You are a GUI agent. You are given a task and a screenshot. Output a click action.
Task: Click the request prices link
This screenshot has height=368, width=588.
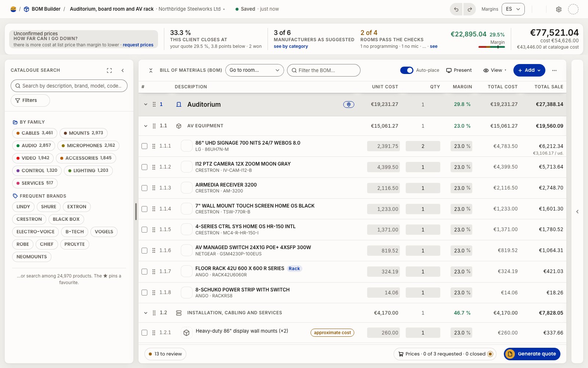(138, 45)
